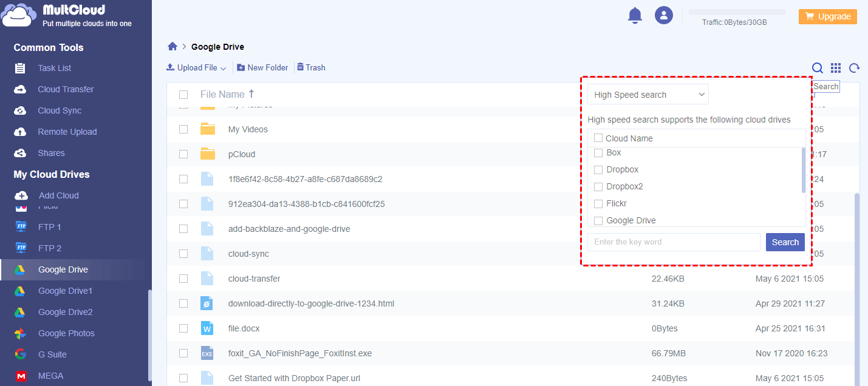Open Remote Upload in sidebar
The height and width of the screenshot is (386, 868).
(x=67, y=132)
